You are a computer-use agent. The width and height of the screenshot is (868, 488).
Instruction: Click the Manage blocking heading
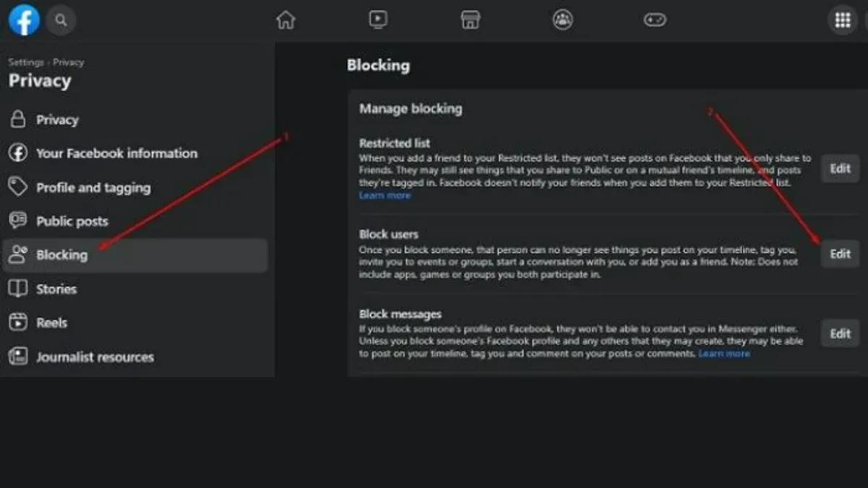(411, 109)
